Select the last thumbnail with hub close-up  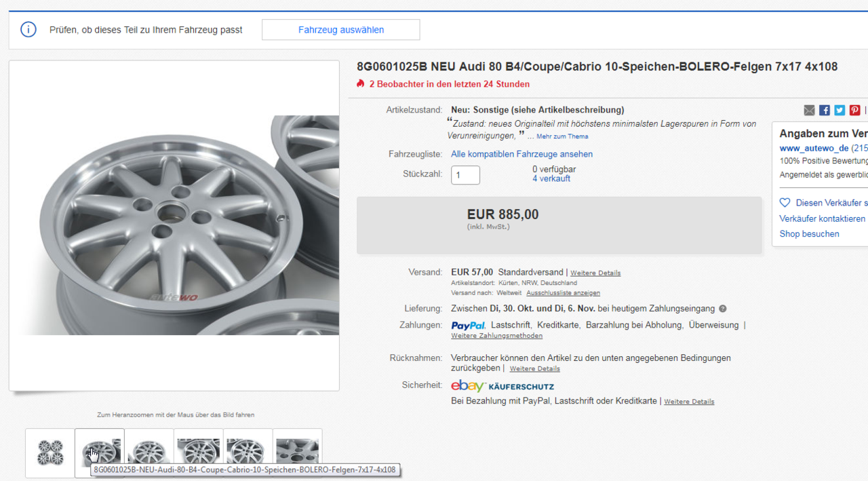tap(298, 449)
